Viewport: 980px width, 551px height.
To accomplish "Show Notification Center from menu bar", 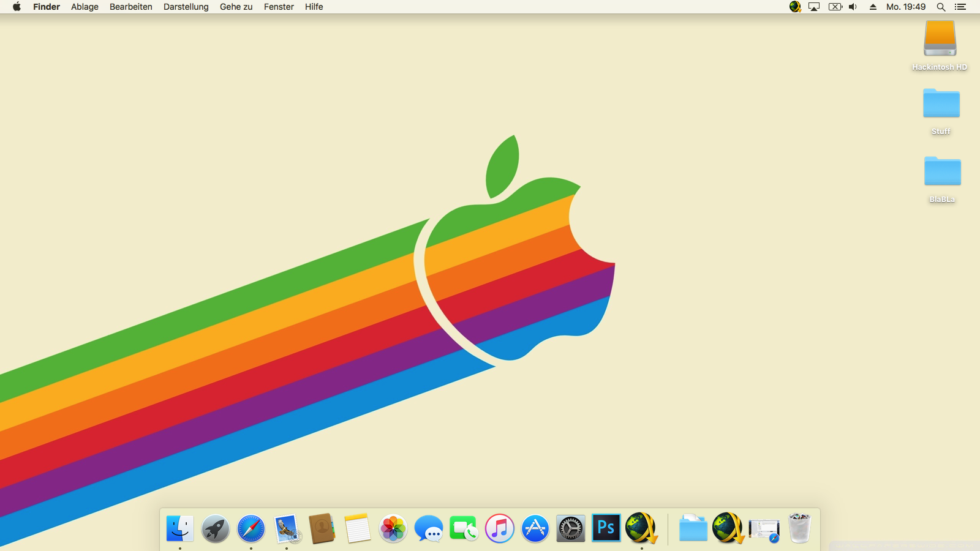I will [x=960, y=7].
